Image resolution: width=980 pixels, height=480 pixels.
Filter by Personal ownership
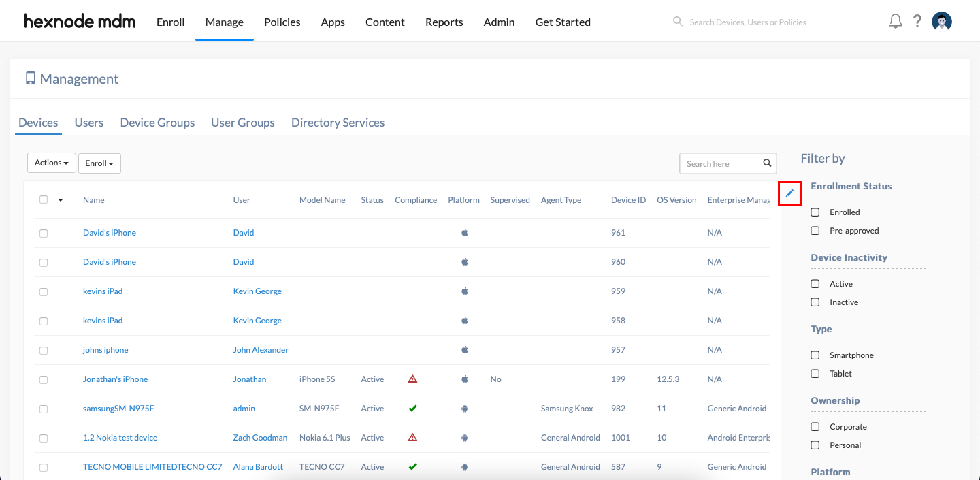click(x=815, y=445)
